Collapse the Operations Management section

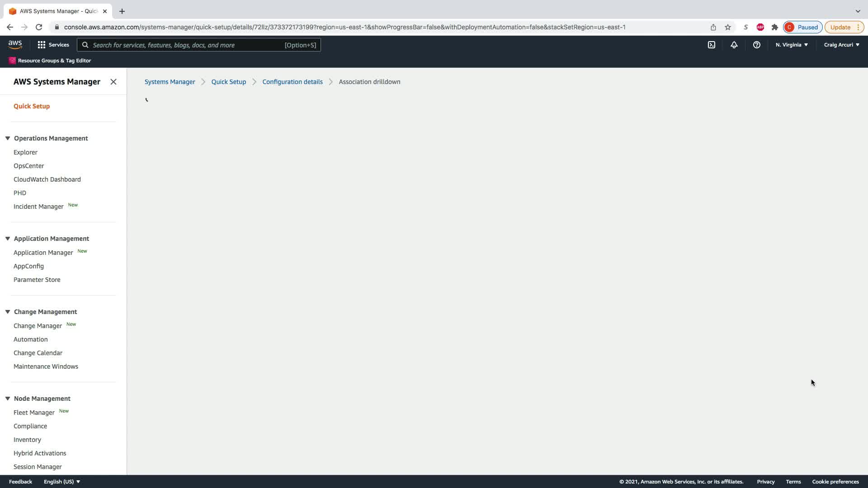coord(8,138)
